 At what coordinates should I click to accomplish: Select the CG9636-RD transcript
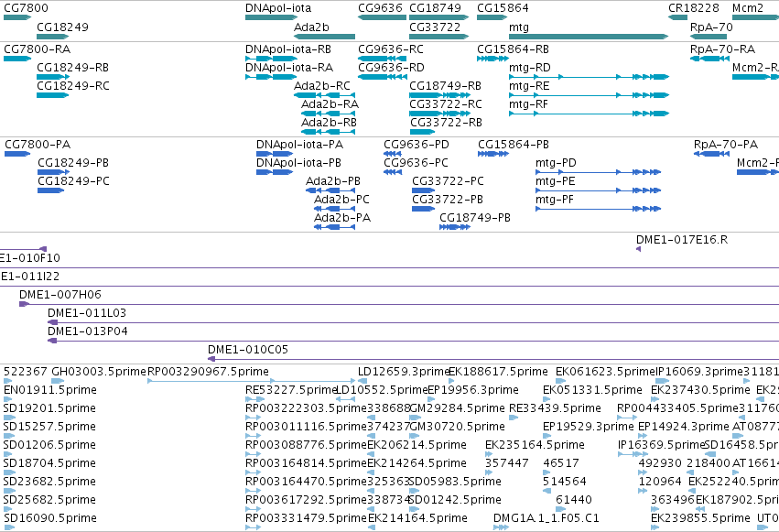coord(382,77)
